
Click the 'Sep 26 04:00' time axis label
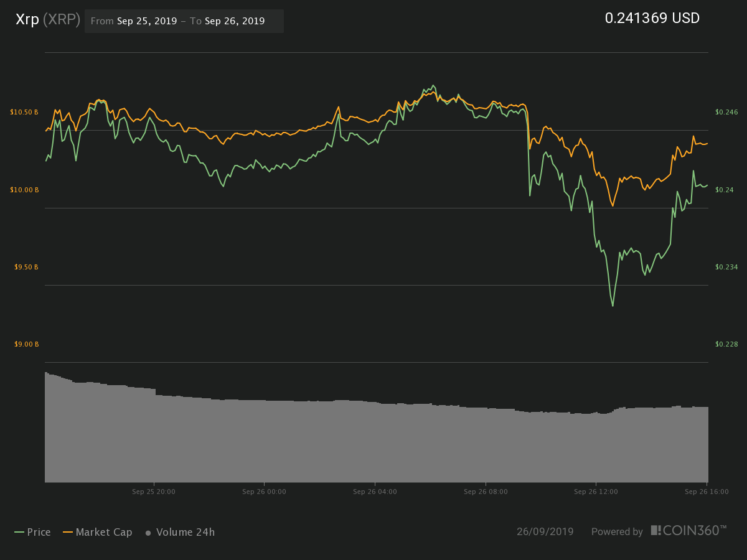[375, 492]
